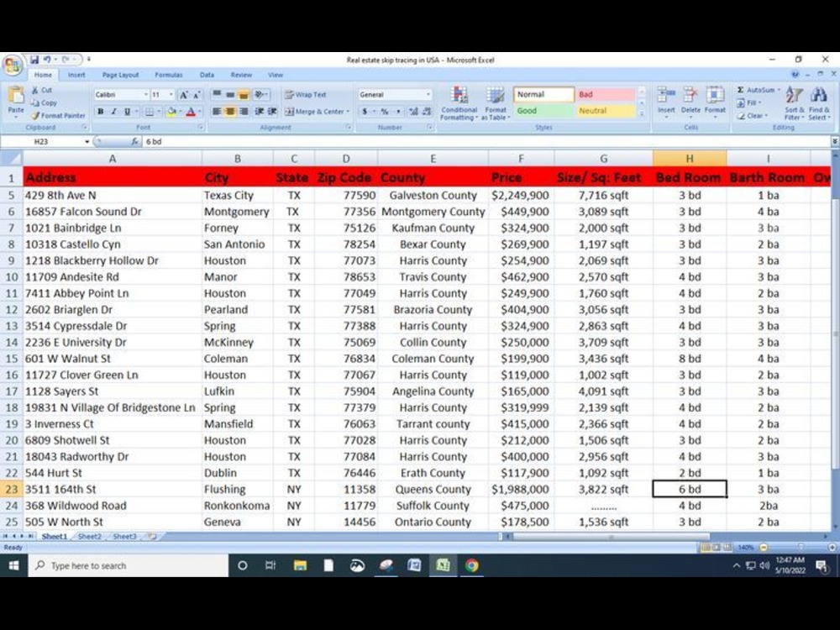Open Microsoft Excel Help
The height and width of the screenshot is (630, 840).
click(795, 75)
